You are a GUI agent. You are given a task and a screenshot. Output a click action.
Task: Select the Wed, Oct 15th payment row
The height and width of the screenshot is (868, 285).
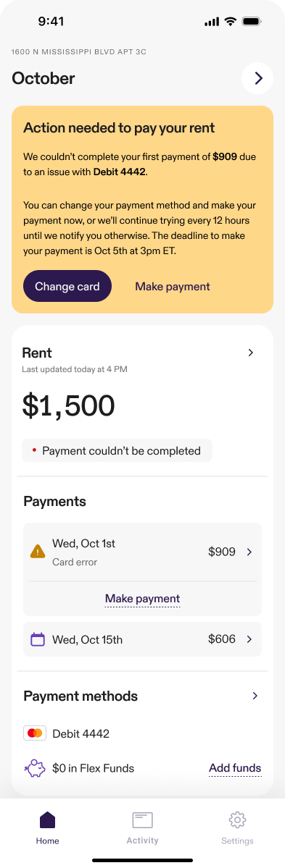[x=142, y=639]
